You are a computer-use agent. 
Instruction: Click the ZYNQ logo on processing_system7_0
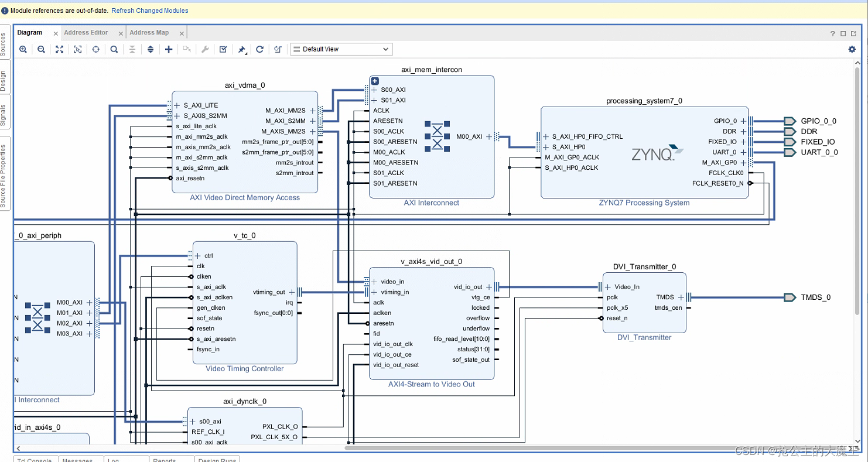[657, 153]
